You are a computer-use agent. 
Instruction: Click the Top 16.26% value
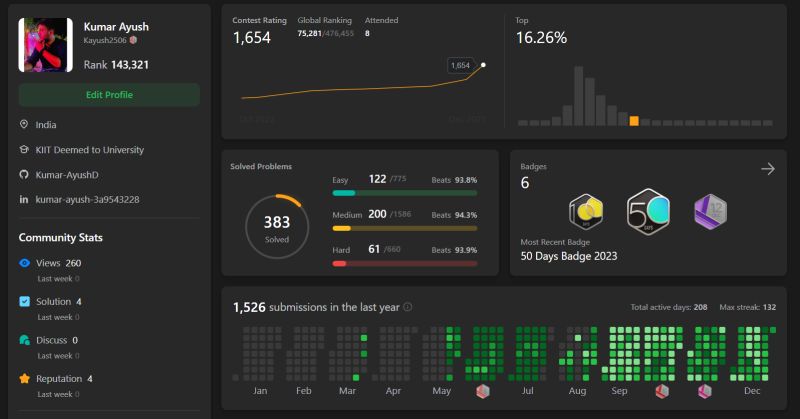[541, 38]
